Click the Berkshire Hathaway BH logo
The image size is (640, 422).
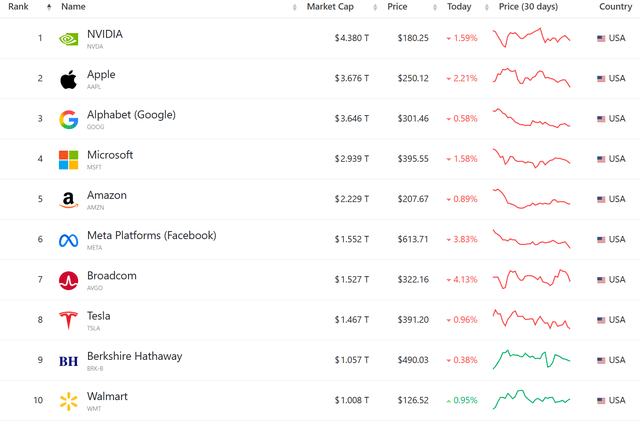click(68, 361)
